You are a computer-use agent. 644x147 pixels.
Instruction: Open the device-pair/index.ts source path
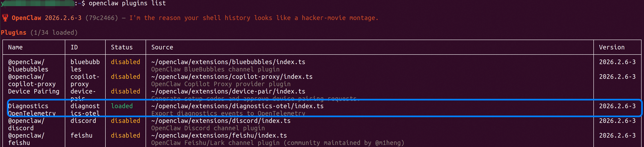click(x=228, y=91)
